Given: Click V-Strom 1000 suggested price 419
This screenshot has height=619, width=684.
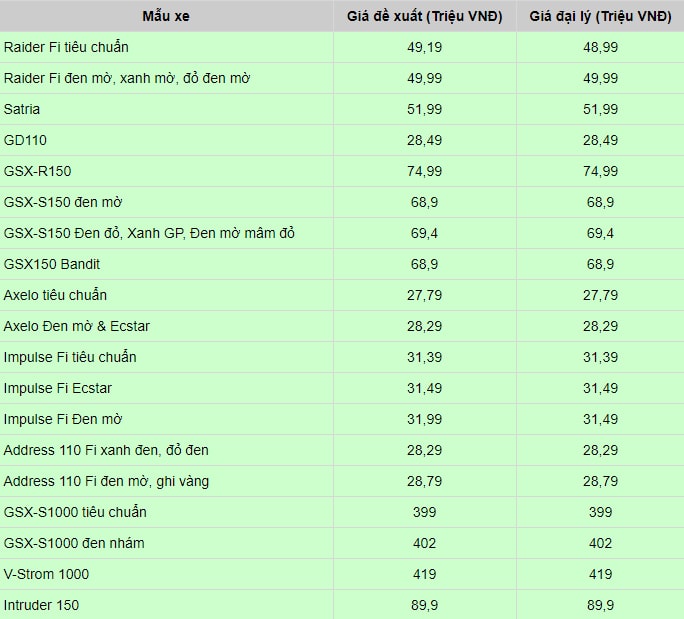Looking at the screenshot, I should [x=424, y=574].
